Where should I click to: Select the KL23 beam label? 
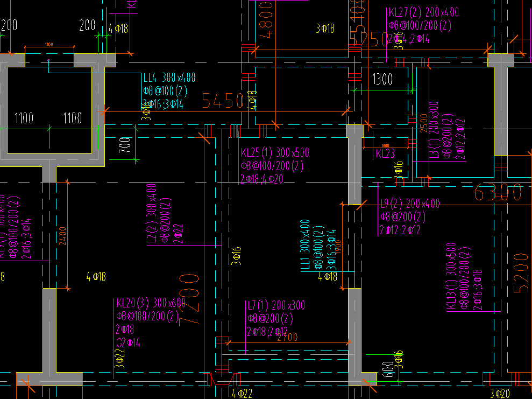385,154
